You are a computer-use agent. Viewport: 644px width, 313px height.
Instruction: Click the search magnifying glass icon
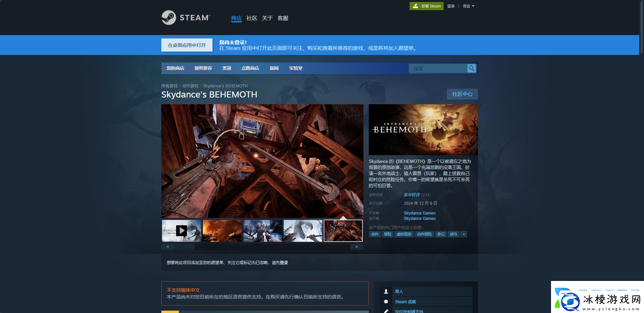click(472, 68)
